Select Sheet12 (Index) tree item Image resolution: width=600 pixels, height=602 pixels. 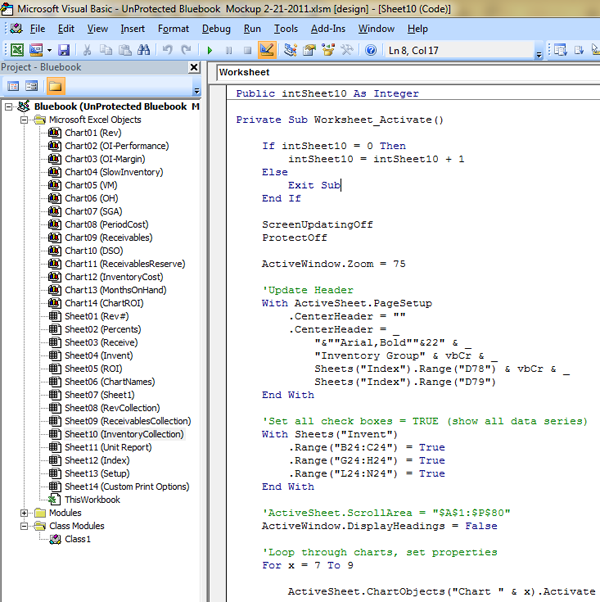click(97, 460)
